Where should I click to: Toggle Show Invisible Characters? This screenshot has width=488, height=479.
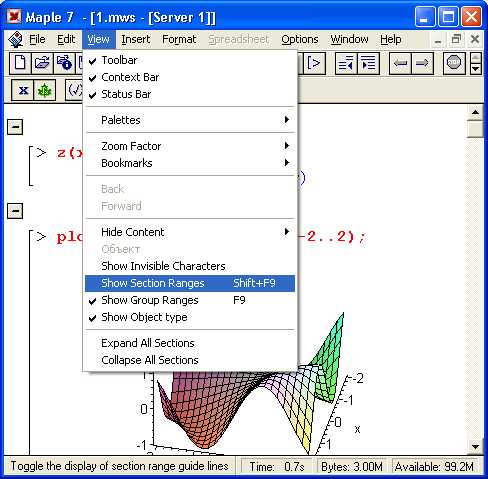[191, 266]
